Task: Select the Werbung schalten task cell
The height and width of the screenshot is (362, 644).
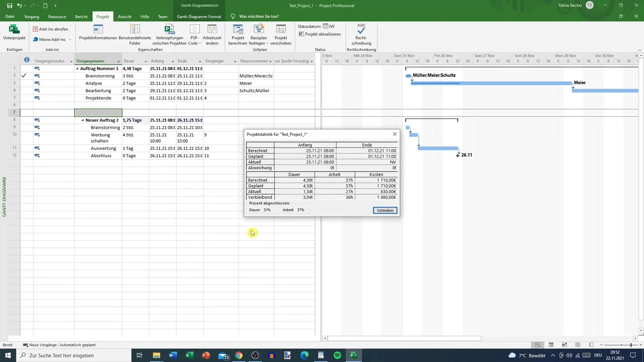Action: 98,138
